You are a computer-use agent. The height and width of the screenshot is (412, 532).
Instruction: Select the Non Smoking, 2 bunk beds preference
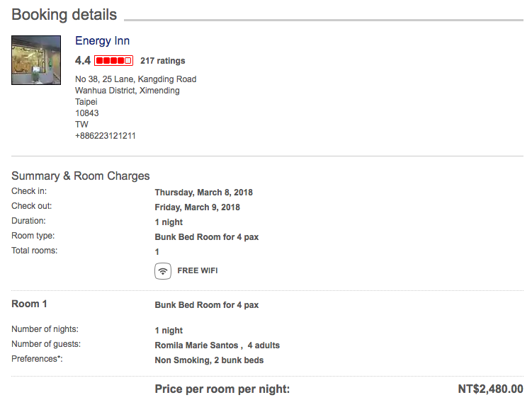tap(209, 360)
